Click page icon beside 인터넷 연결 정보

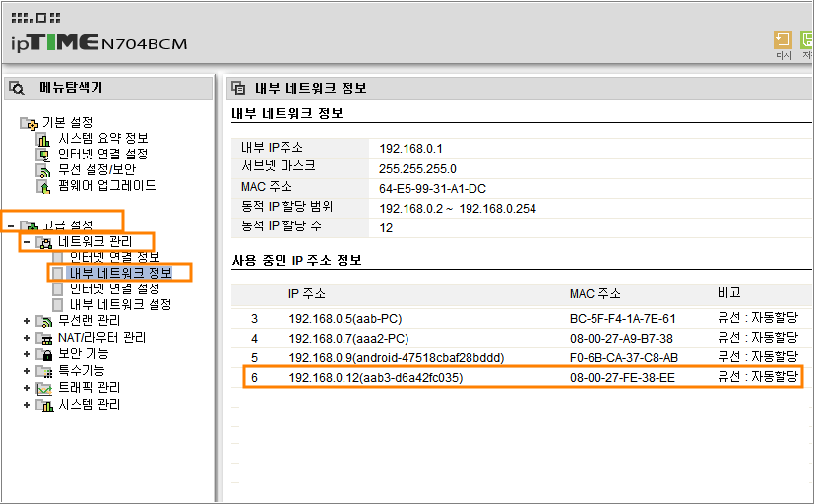58,257
